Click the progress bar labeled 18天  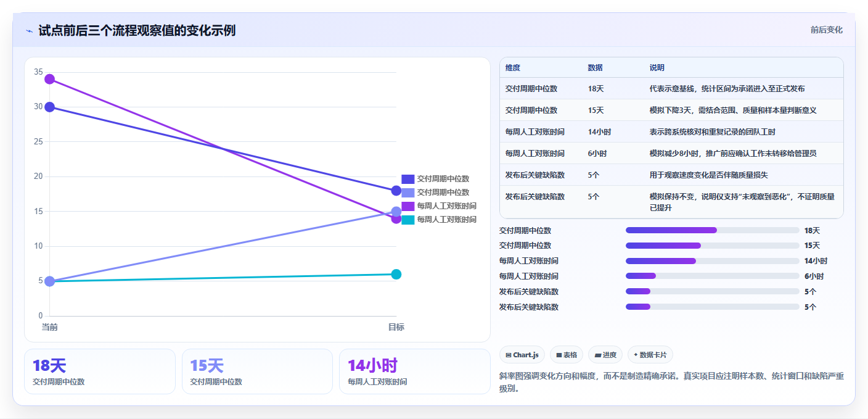713,230
